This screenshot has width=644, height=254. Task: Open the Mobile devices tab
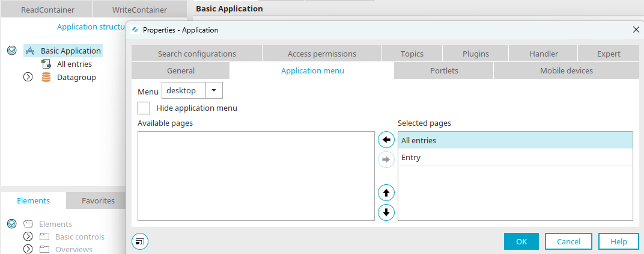click(x=566, y=70)
